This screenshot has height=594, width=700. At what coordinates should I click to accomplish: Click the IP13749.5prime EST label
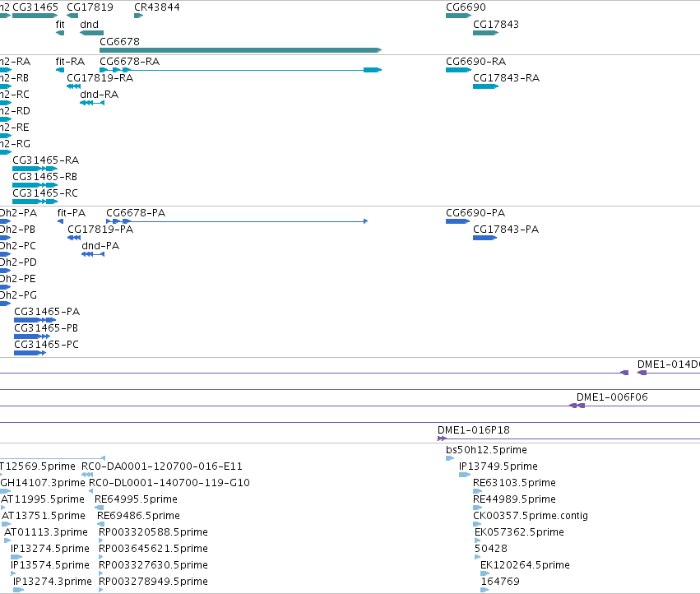(x=498, y=466)
